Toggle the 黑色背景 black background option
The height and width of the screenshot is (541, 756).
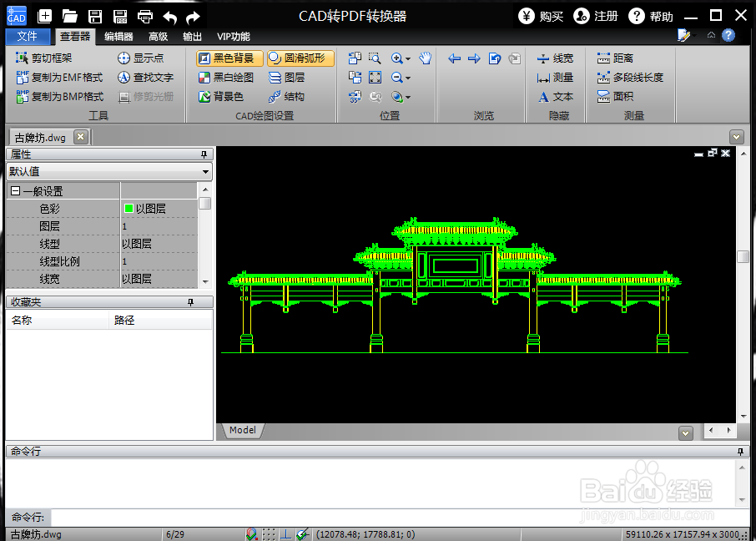point(229,58)
